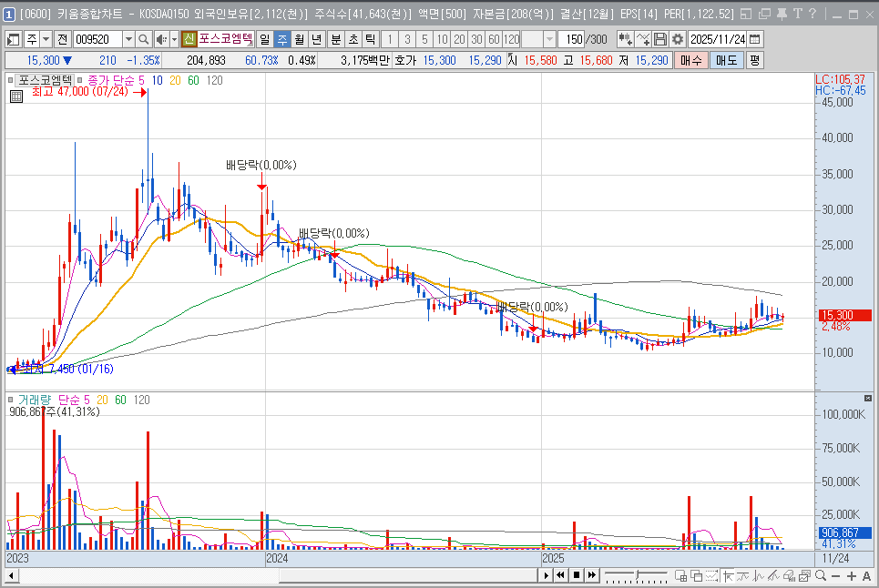
Task: Click the horizontal-line wave chart tool icon
Action: click(x=743, y=575)
